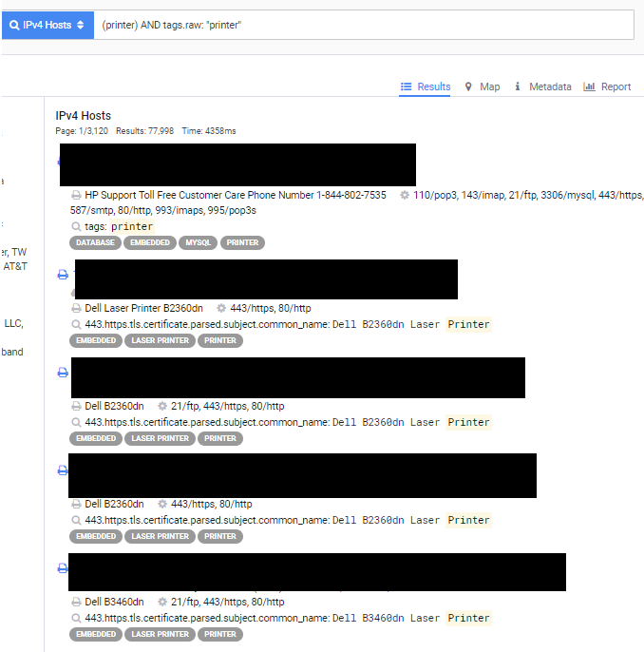644x652 pixels.
Task: Click 'Dell B3460dn' device name text
Action: (114, 602)
